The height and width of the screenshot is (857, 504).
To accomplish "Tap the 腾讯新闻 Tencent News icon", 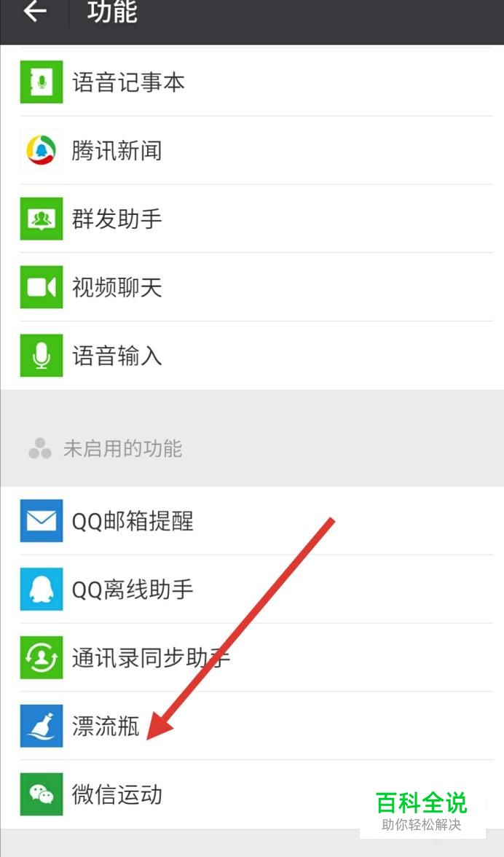I will pos(42,150).
